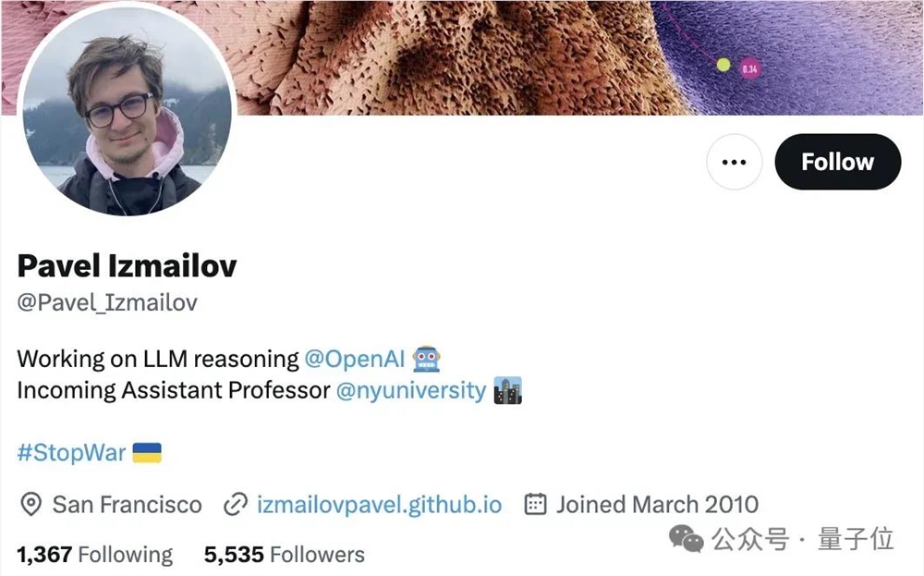The image size is (924, 576).
Task: Open the @nyuniversity mention link
Action: [x=411, y=389]
